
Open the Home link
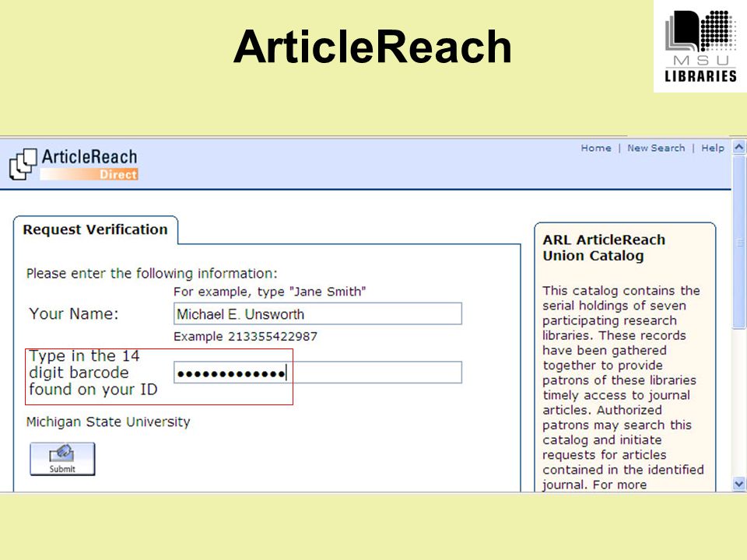point(595,148)
